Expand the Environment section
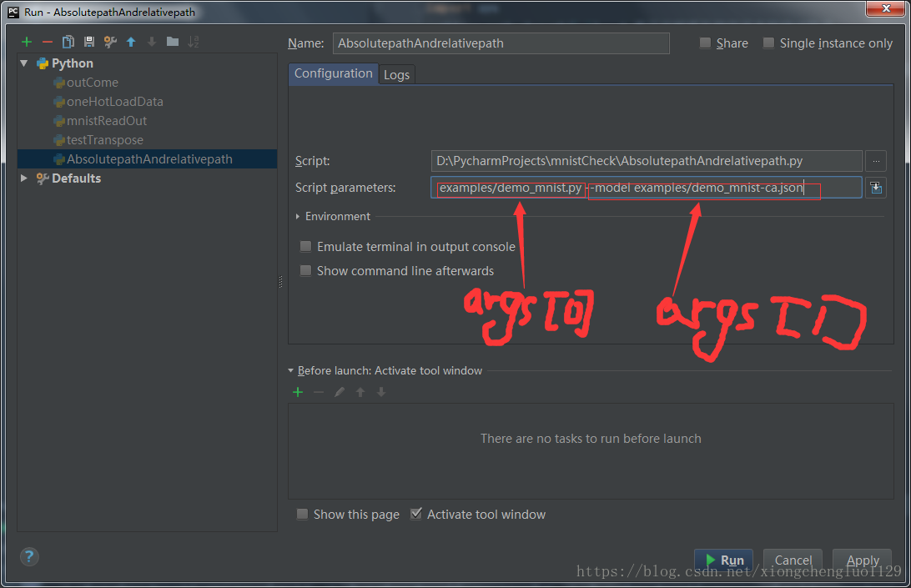The height and width of the screenshot is (588, 911). point(298,216)
